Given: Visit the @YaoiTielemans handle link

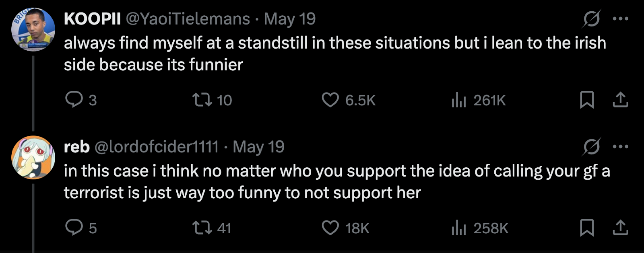Looking at the screenshot, I should click(188, 19).
